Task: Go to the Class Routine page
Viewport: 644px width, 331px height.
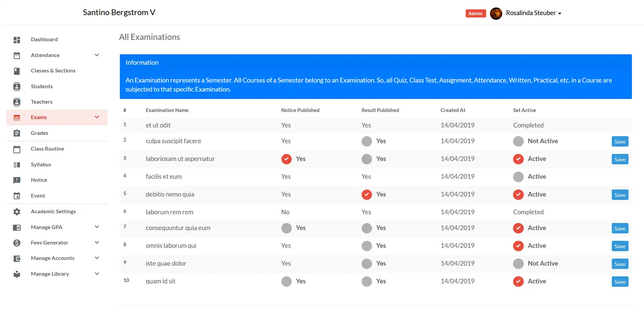Action: pos(47,149)
